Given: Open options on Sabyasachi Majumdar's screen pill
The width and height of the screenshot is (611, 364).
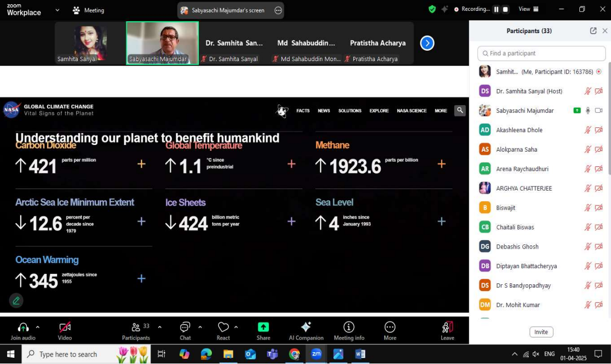Looking at the screenshot, I should 278,10.
